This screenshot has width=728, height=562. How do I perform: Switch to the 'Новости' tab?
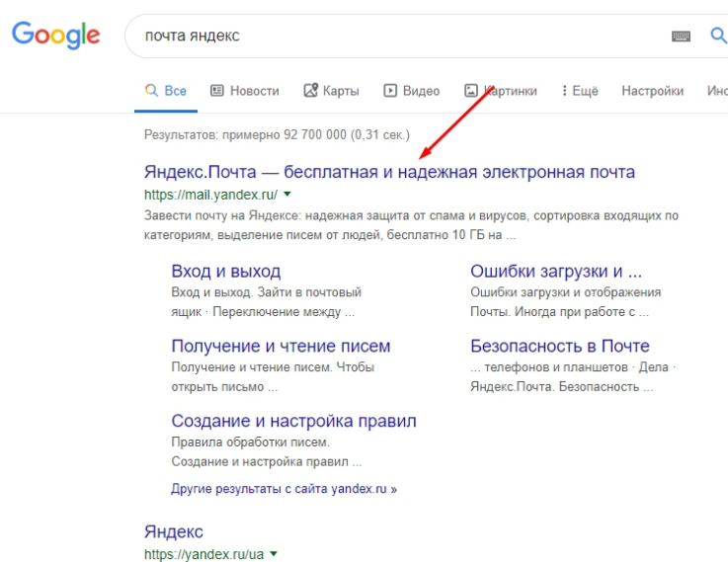[x=245, y=91]
